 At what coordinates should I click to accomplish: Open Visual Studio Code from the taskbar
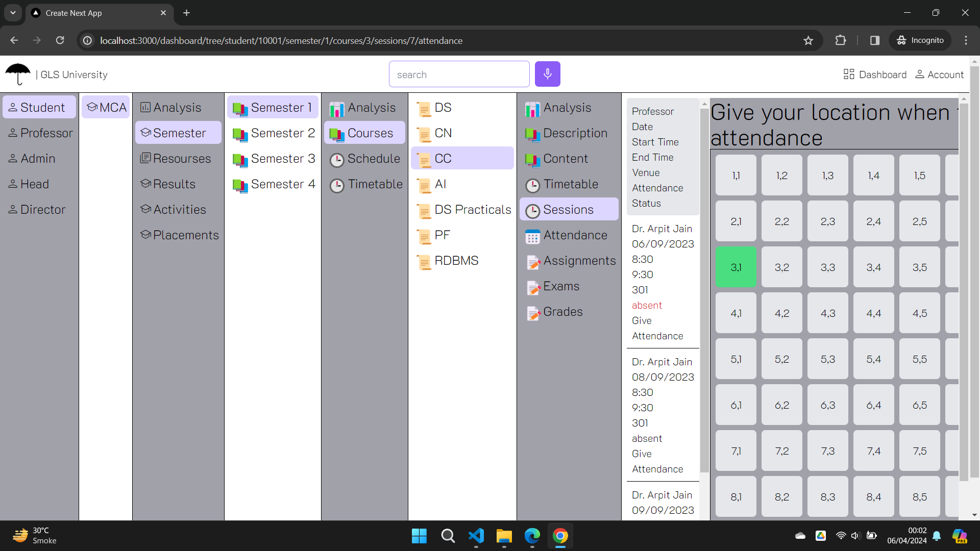[476, 536]
